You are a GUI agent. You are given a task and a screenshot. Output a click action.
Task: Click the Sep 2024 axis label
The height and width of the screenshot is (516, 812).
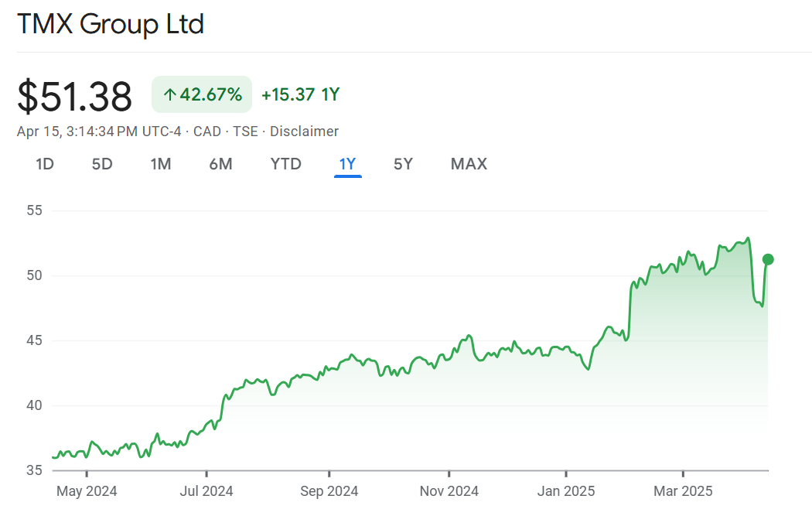(x=329, y=491)
